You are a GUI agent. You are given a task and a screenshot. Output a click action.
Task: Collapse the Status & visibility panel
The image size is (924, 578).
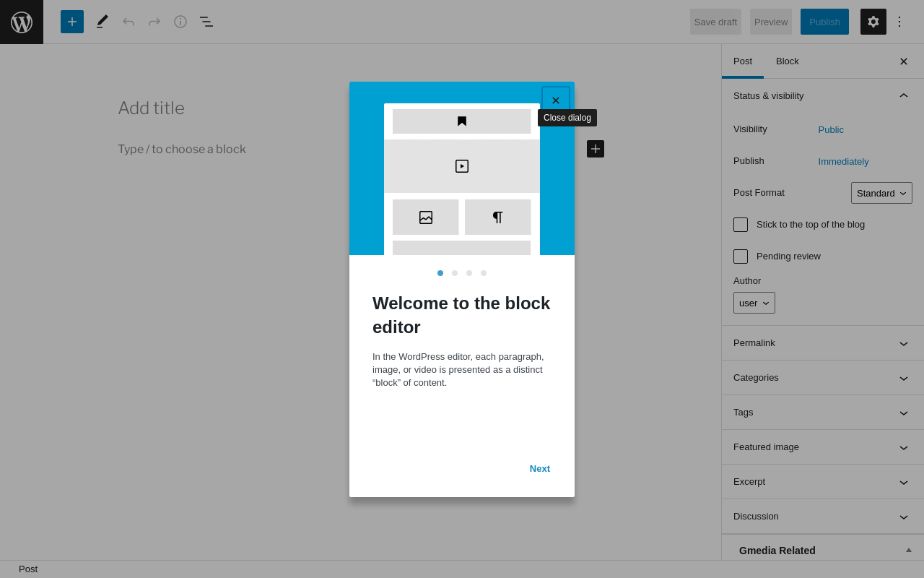tap(822, 96)
